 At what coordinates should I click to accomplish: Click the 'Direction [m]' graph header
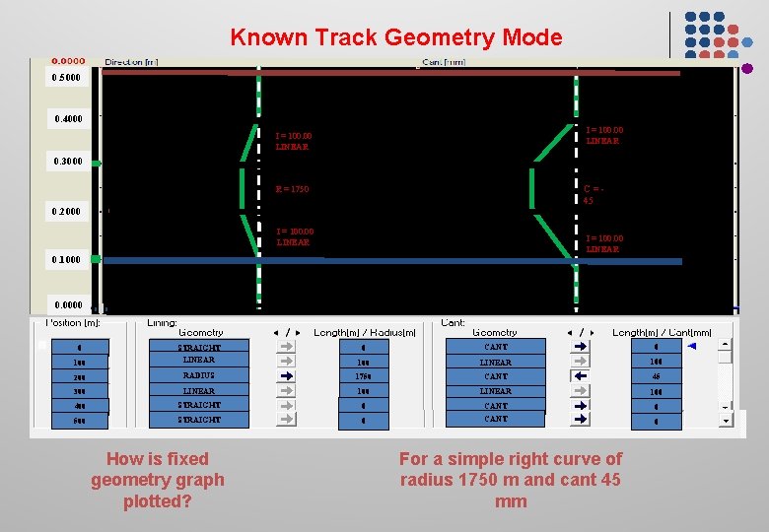pyautogui.click(x=131, y=62)
